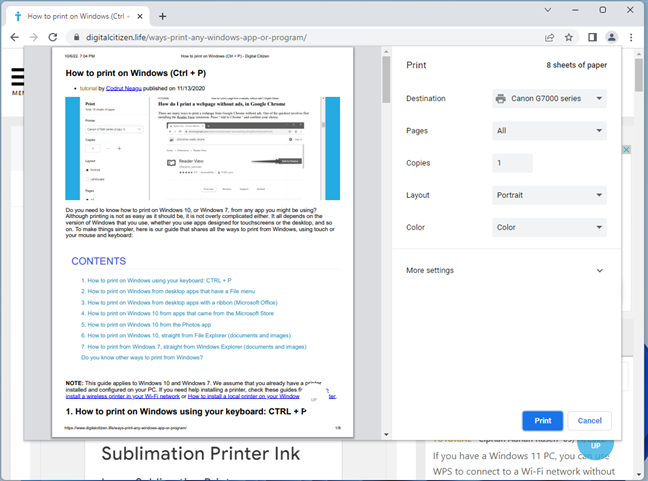Click the round UP scroll-to-top button
The height and width of the screenshot is (481, 648).
[596, 445]
